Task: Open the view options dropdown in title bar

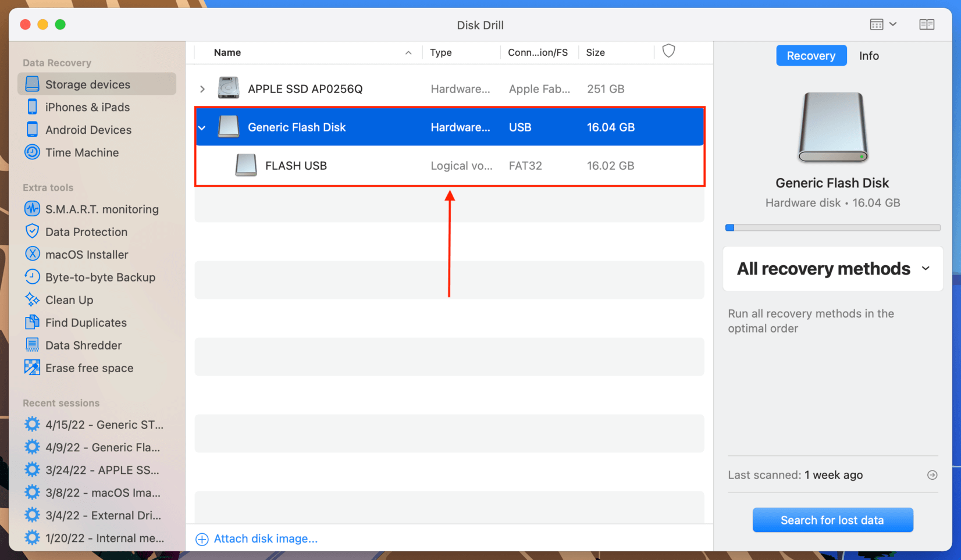Action: tap(883, 24)
